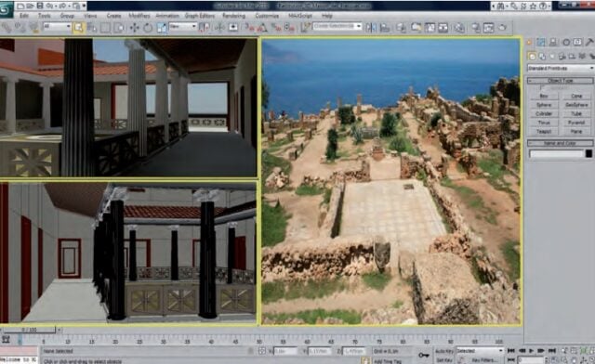Open the Create Selection Set dropdown
This screenshot has height=364, width=595.
337,26
